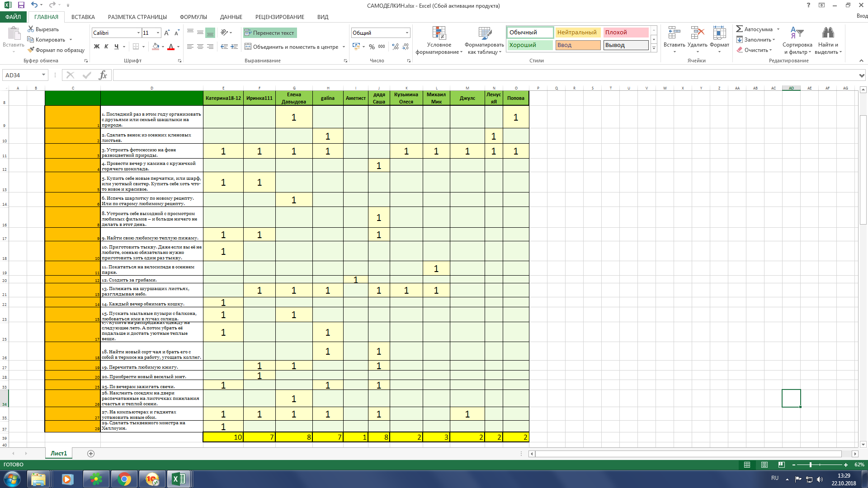Add a new sheet with plus button

(91, 453)
